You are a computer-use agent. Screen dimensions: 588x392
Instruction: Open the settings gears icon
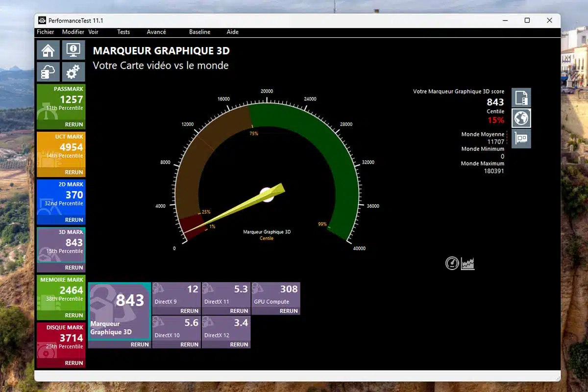coord(73,72)
